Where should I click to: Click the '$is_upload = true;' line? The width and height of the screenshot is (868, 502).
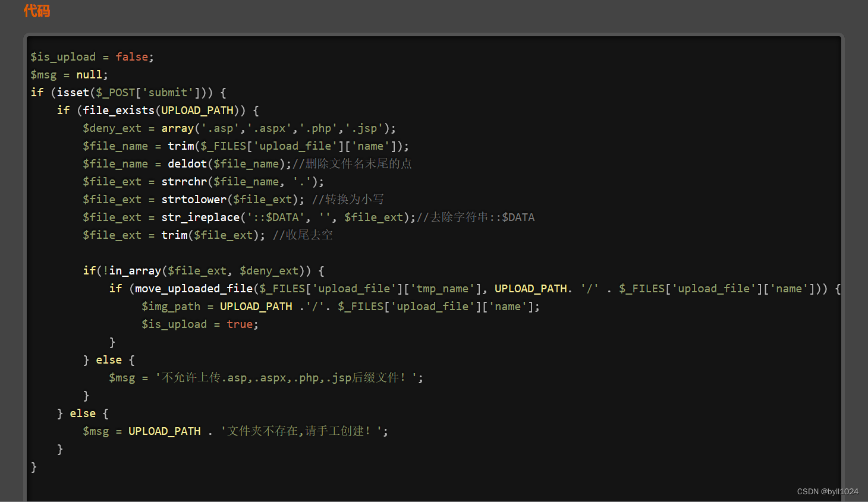pos(200,324)
